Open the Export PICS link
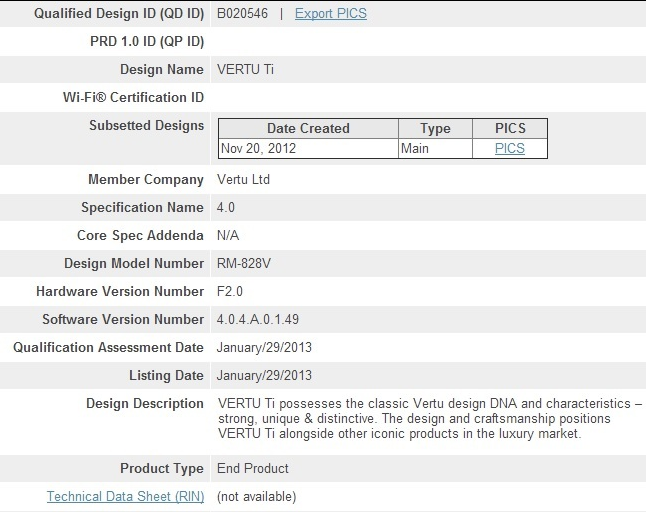The width and height of the screenshot is (646, 512). [330, 14]
